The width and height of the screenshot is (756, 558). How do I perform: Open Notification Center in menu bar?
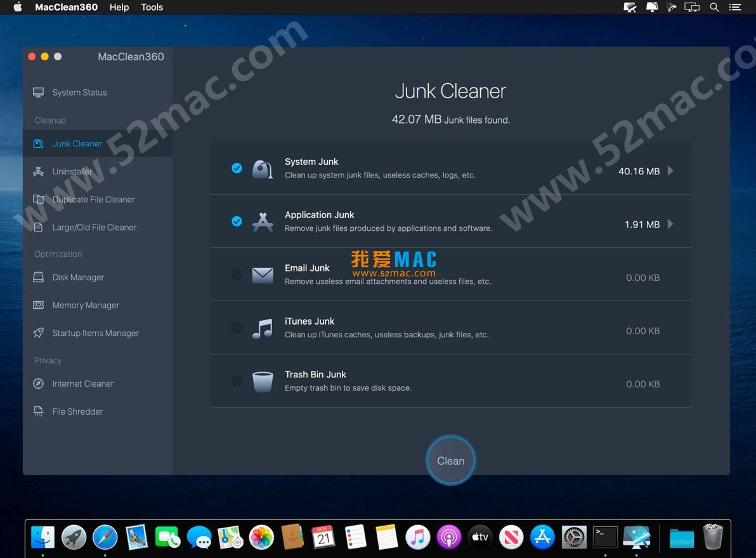735,7
